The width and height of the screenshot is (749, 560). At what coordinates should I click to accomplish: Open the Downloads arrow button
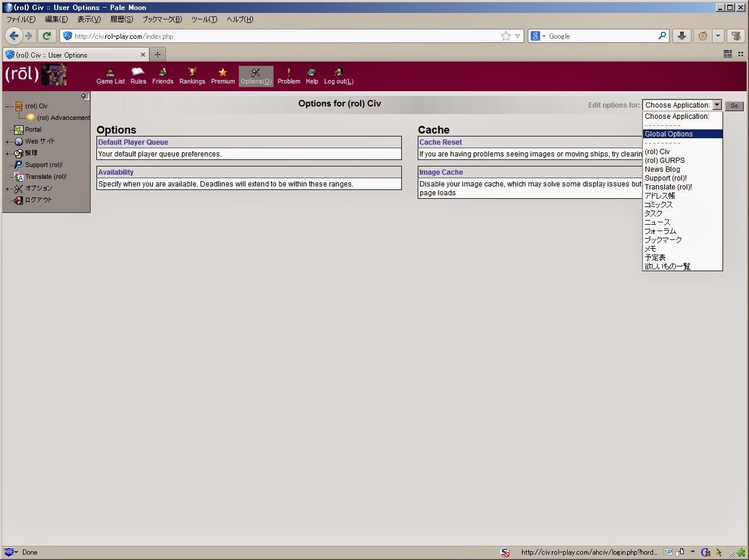pyautogui.click(x=681, y=36)
